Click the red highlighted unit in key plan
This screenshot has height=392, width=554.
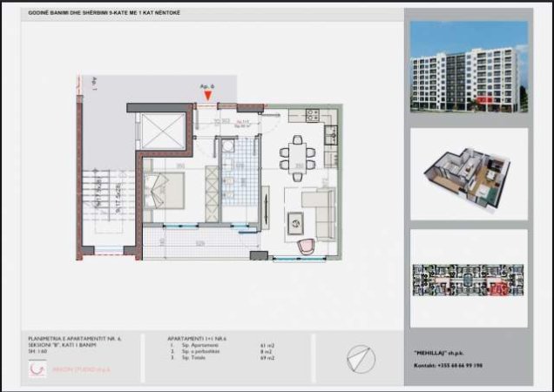pyautogui.click(x=498, y=289)
